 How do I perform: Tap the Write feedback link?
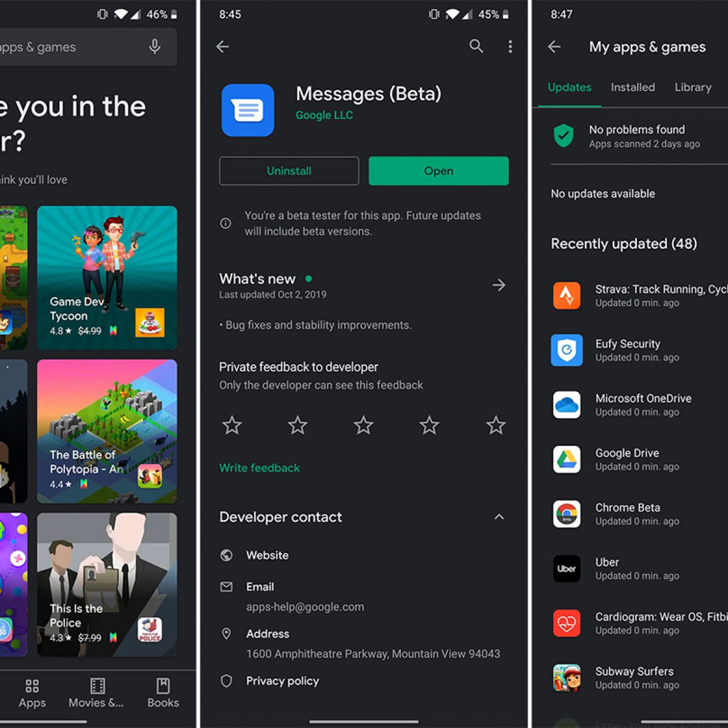pyautogui.click(x=260, y=468)
